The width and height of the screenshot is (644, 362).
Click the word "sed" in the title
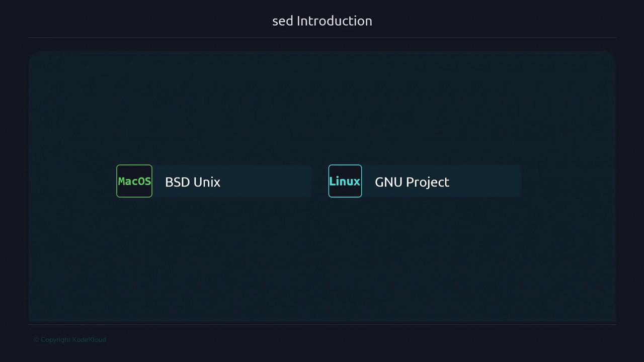click(x=282, y=21)
